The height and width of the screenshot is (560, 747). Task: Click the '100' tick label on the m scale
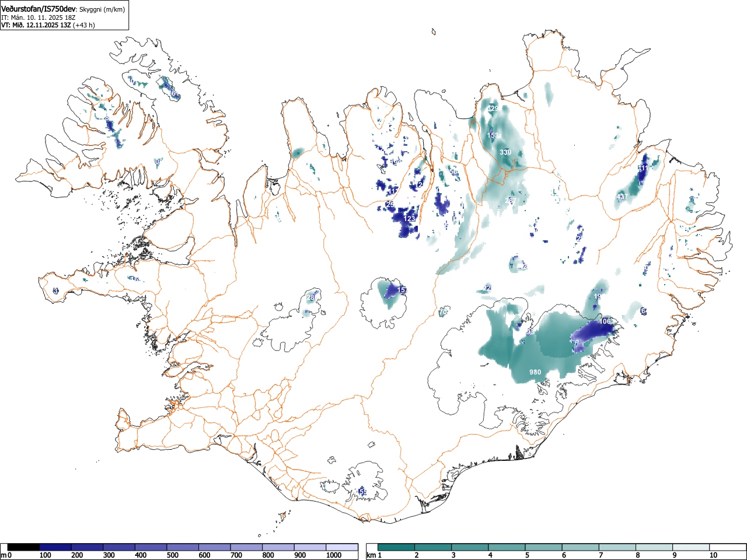[x=45, y=555]
